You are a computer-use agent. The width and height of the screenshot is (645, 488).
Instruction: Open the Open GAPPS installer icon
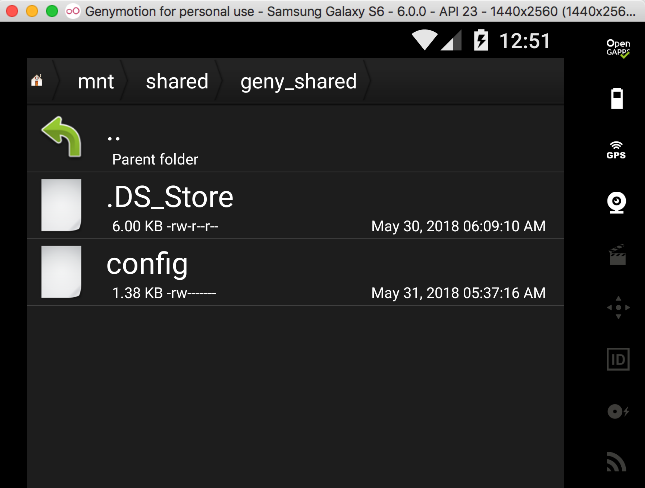(x=618, y=48)
